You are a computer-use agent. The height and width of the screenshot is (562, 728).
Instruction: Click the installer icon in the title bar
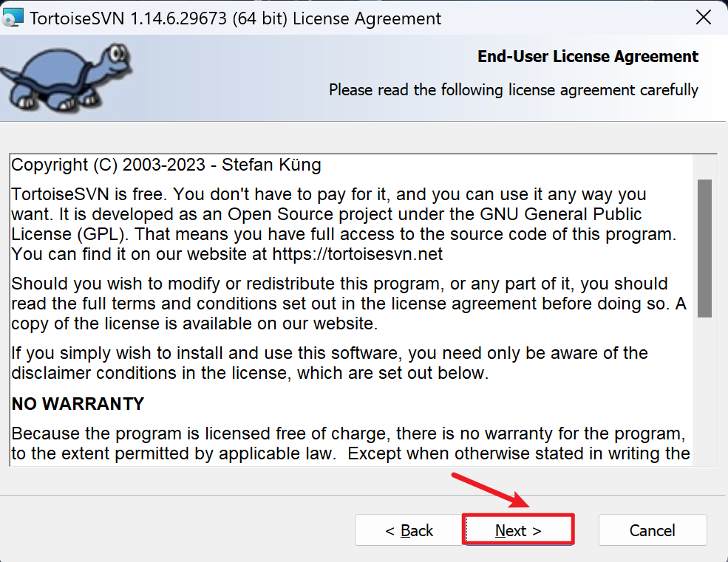coord(13,18)
